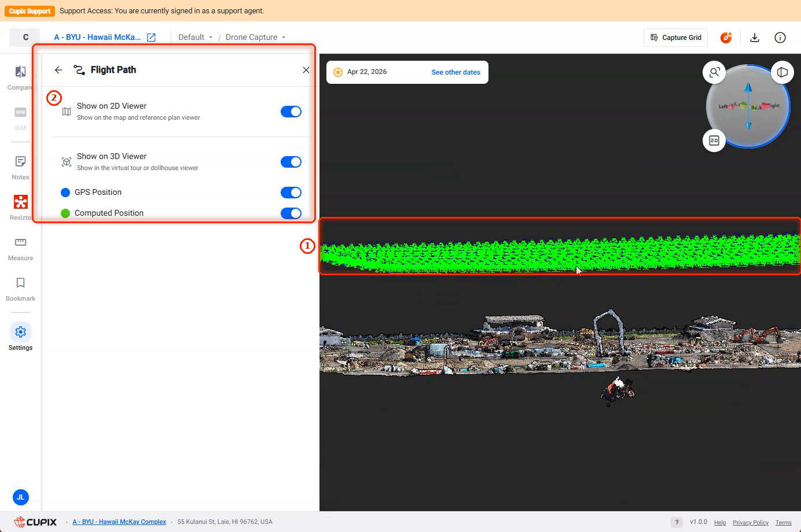This screenshot has width=801, height=532.
Task: Click the cube view icon on gizmo
Action: pos(782,72)
